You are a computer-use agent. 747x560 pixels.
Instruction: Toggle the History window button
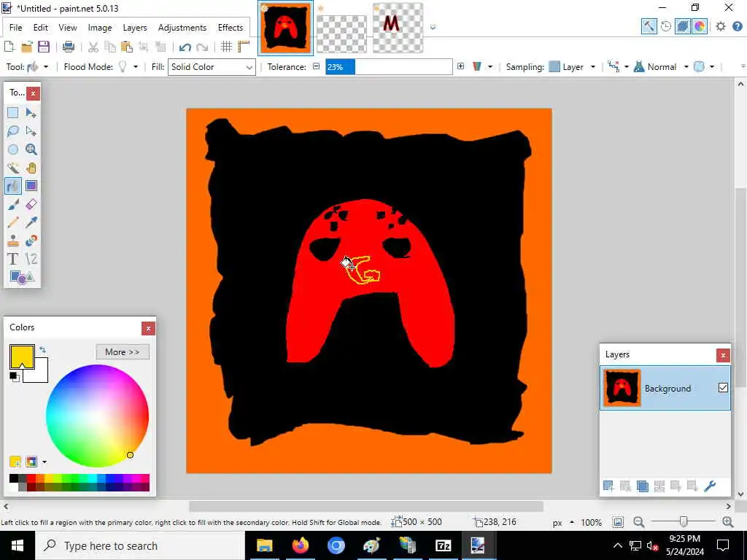click(x=666, y=26)
